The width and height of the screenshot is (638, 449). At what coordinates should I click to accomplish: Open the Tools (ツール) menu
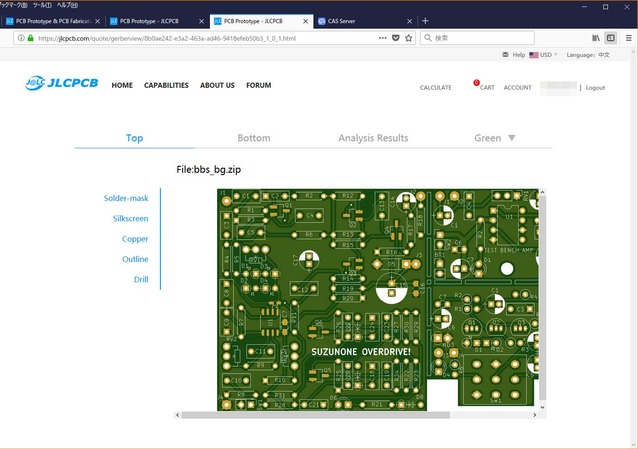tap(42, 5)
